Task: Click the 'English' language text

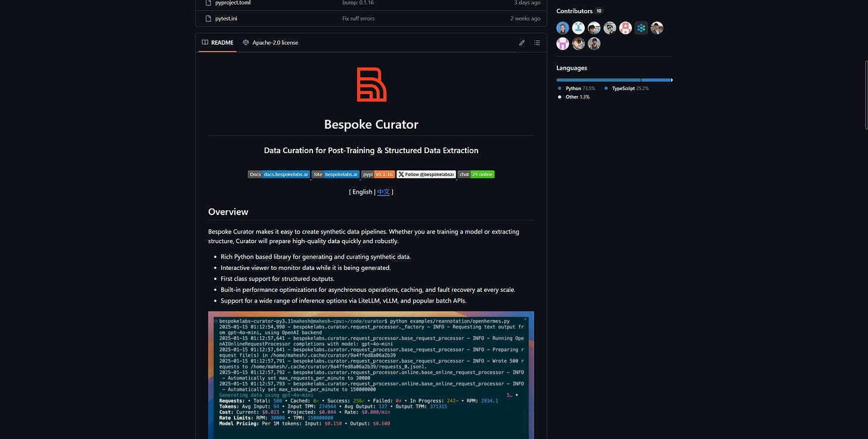Action: [362, 192]
